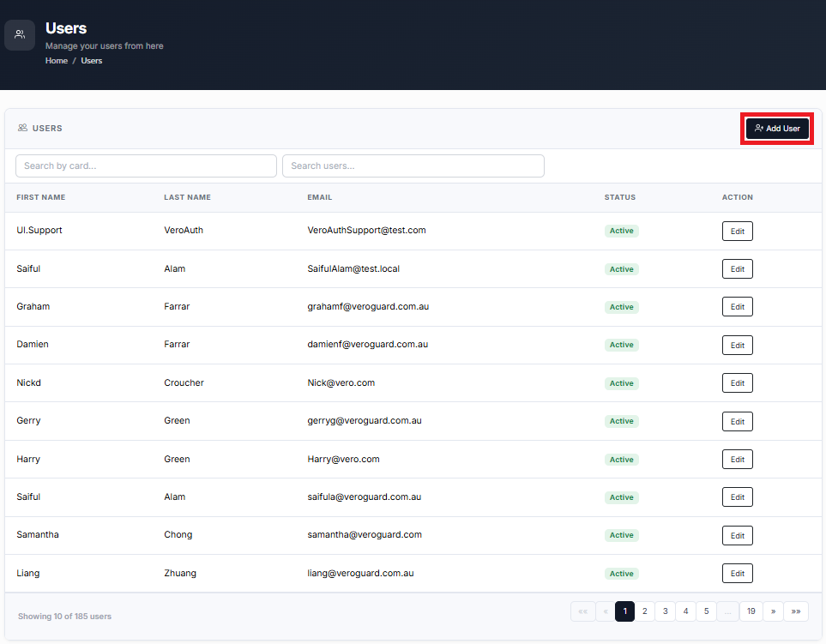Focus the Search by card field
This screenshot has height=644, width=826.
(146, 166)
